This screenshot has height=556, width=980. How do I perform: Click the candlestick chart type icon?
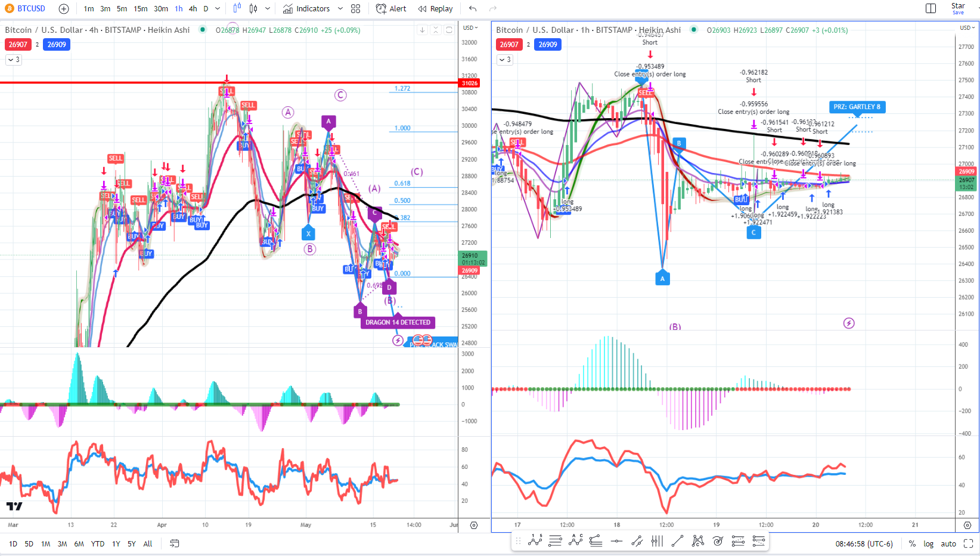[x=253, y=8]
